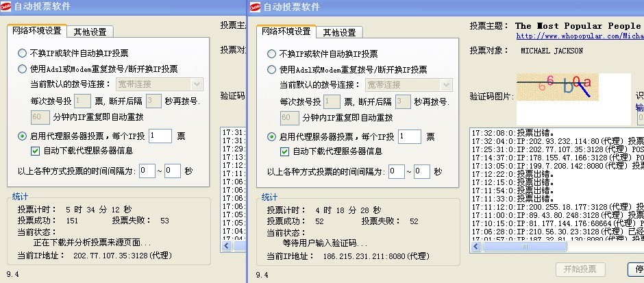Select 使用Adsl或Modem重复拨号 radio in left window

[22, 69]
